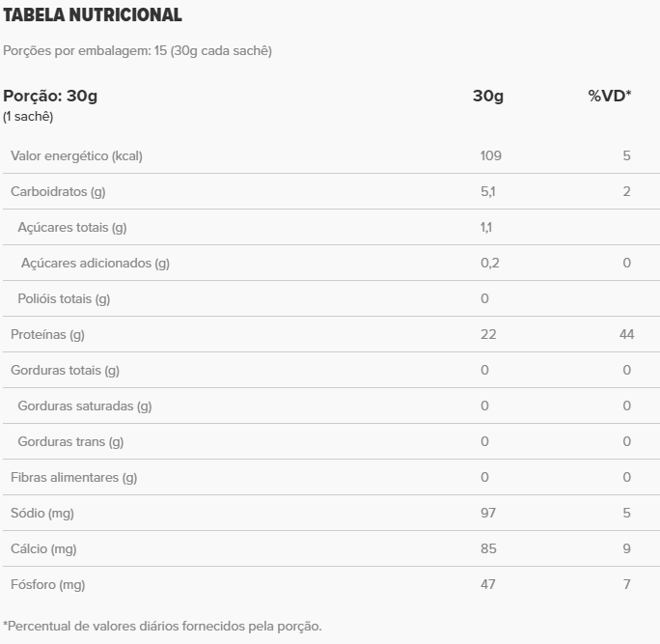Click the Gorduras saturadas (g) label

point(85,406)
